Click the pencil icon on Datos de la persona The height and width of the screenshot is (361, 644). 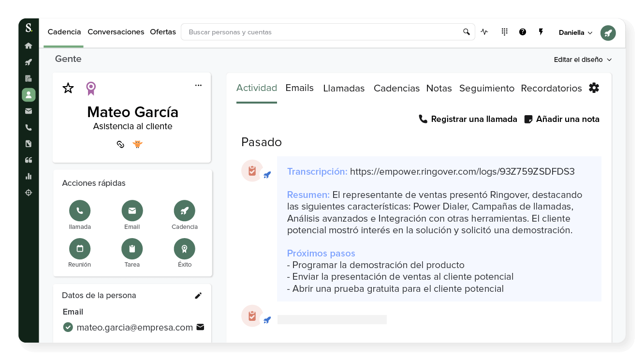[x=198, y=295]
